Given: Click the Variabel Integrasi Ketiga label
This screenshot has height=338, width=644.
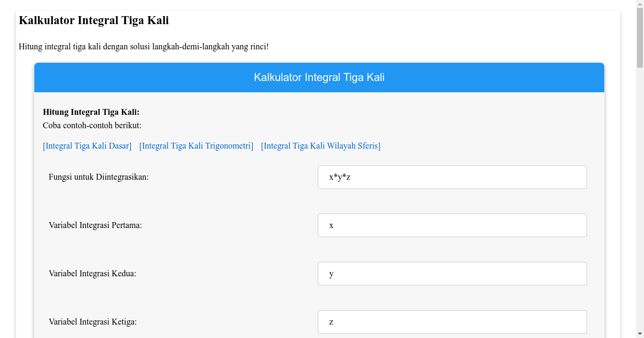Looking at the screenshot, I should click(92, 321).
